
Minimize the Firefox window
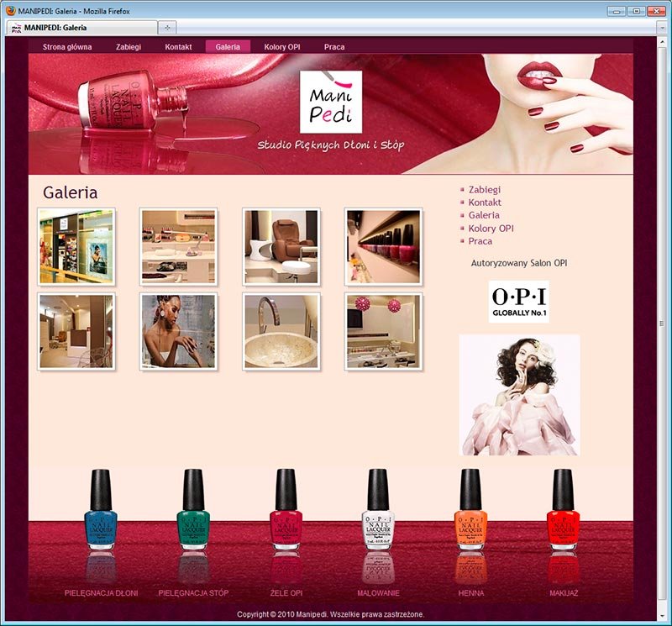(617, 11)
